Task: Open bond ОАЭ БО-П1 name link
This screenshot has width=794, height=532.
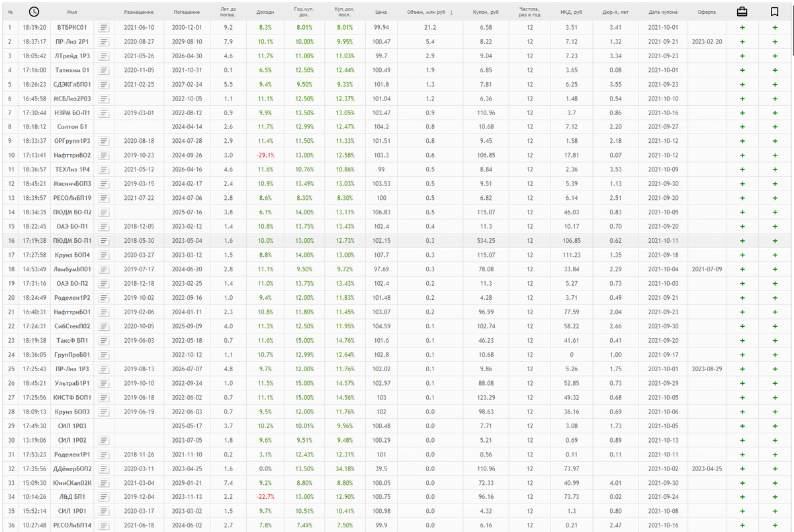Action: pos(71,226)
